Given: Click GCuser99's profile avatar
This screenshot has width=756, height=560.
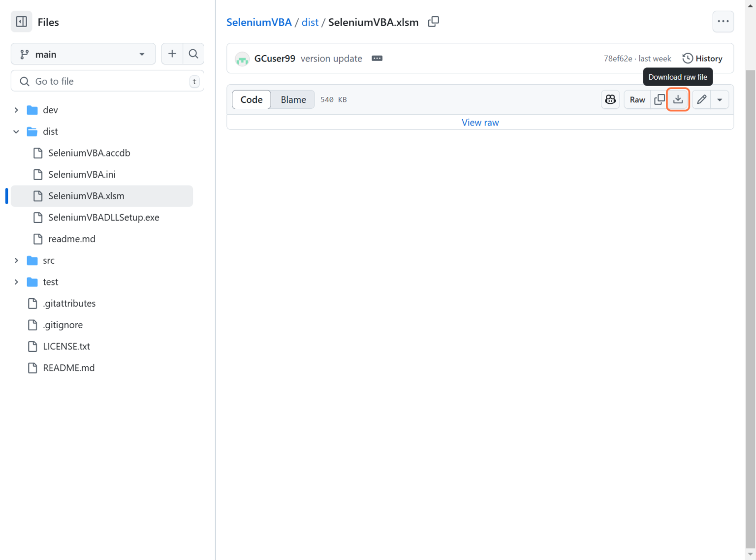Looking at the screenshot, I should 242,59.
